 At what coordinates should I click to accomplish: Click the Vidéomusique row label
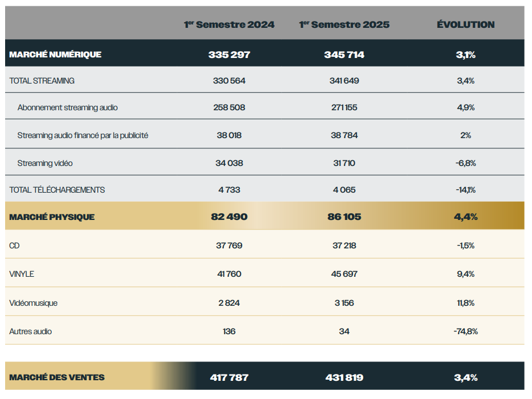tap(33, 303)
